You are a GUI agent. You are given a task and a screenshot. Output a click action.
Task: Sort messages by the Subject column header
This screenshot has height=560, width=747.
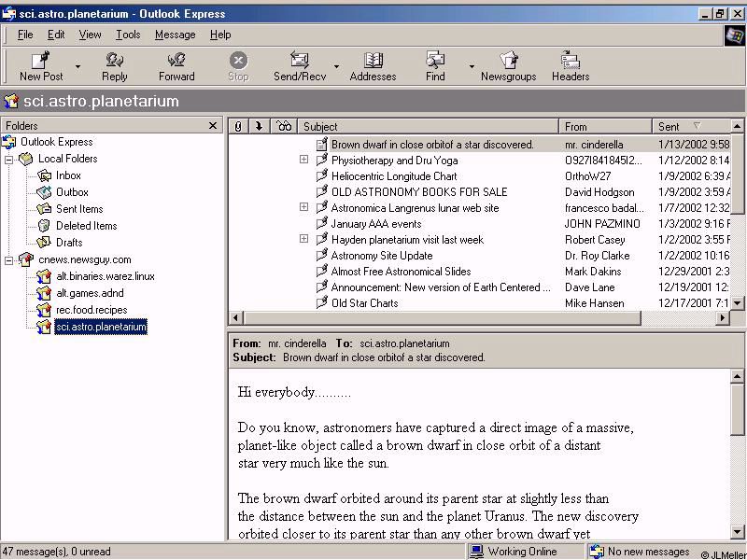(x=430, y=126)
